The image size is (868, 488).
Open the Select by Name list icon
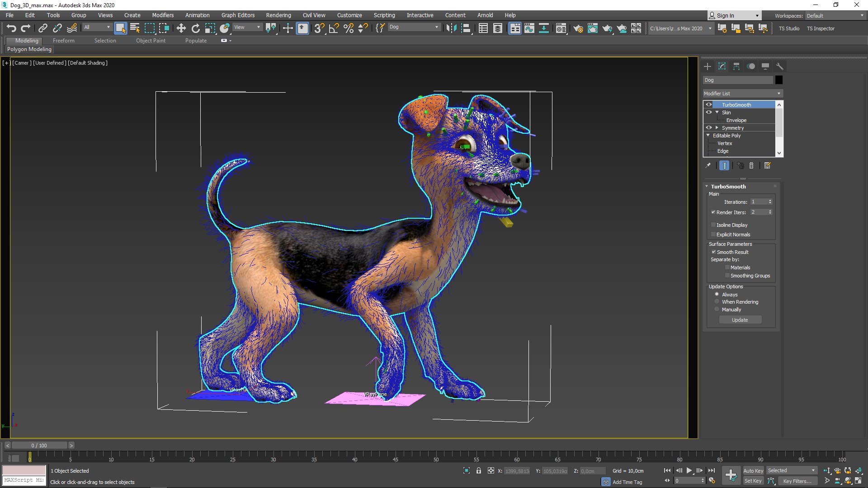(x=135, y=28)
